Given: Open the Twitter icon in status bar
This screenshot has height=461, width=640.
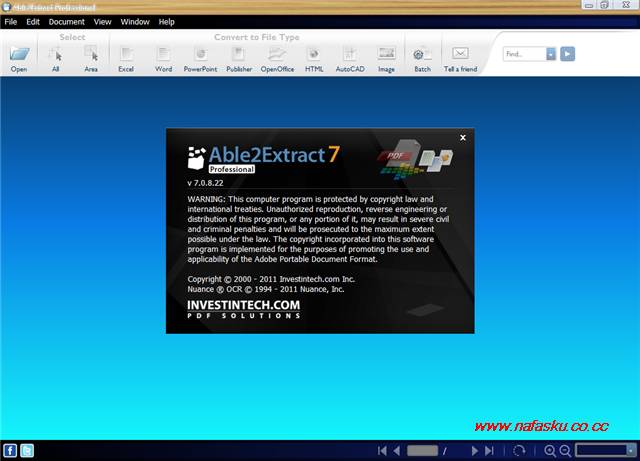Looking at the screenshot, I should (x=27, y=450).
